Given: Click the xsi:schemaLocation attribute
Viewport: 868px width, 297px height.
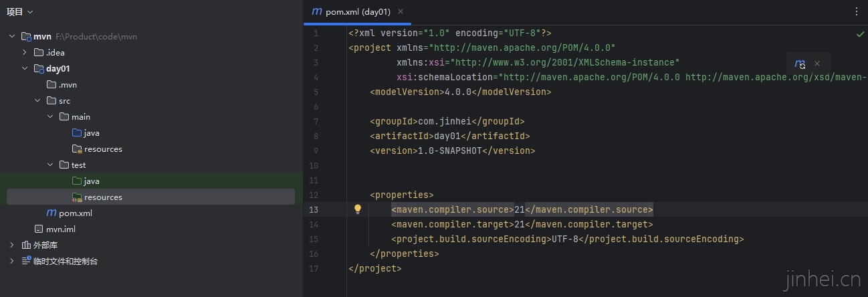Looking at the screenshot, I should (445, 77).
